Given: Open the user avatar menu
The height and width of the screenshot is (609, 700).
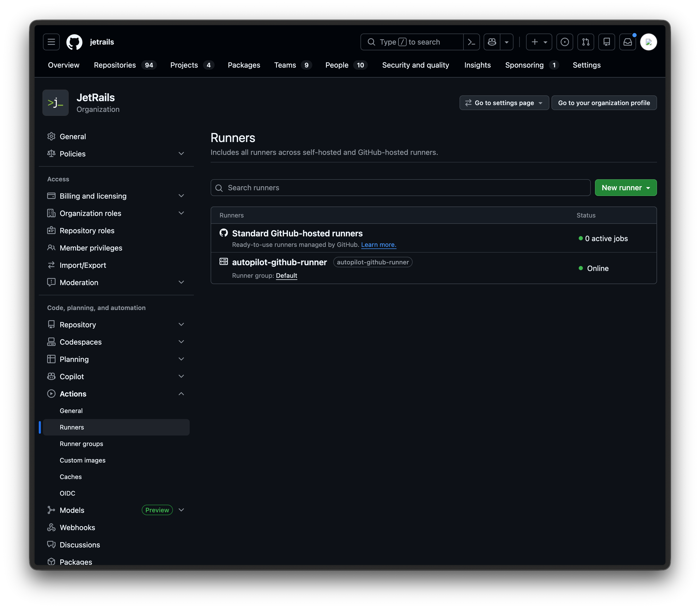Looking at the screenshot, I should point(648,42).
